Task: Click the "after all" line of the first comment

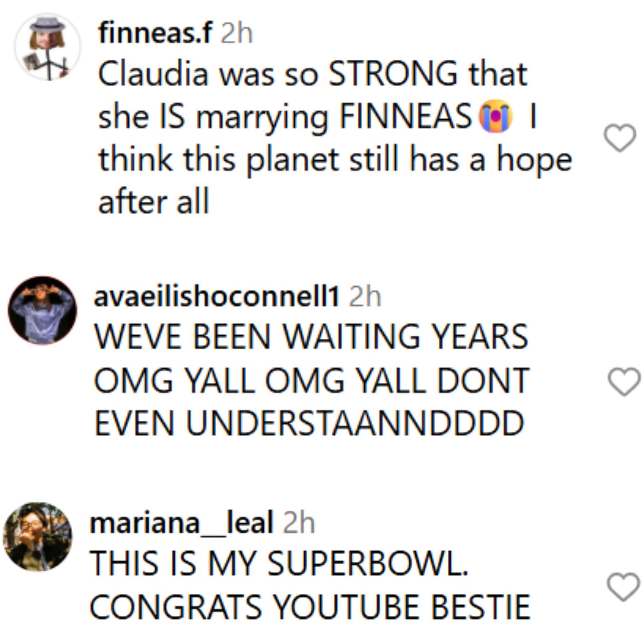Action: [x=153, y=202]
